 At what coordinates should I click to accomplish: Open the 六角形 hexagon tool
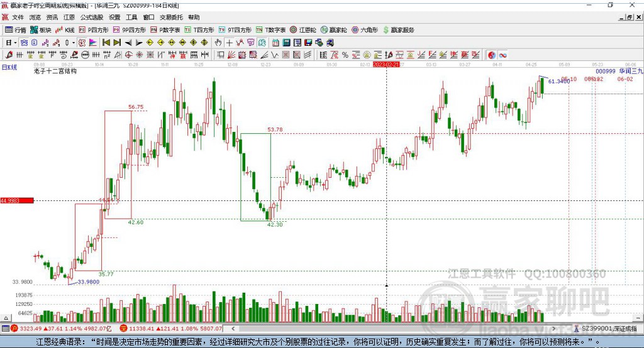365,30
